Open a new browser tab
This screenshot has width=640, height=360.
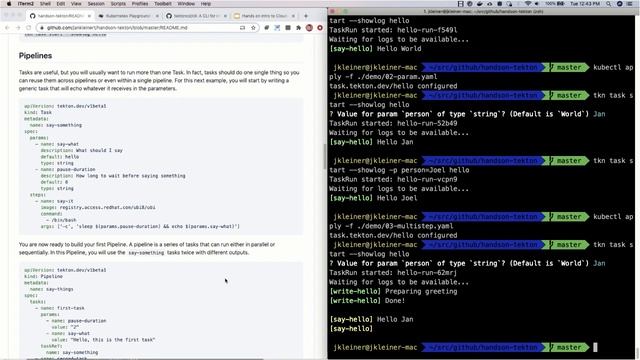tap(306, 16)
